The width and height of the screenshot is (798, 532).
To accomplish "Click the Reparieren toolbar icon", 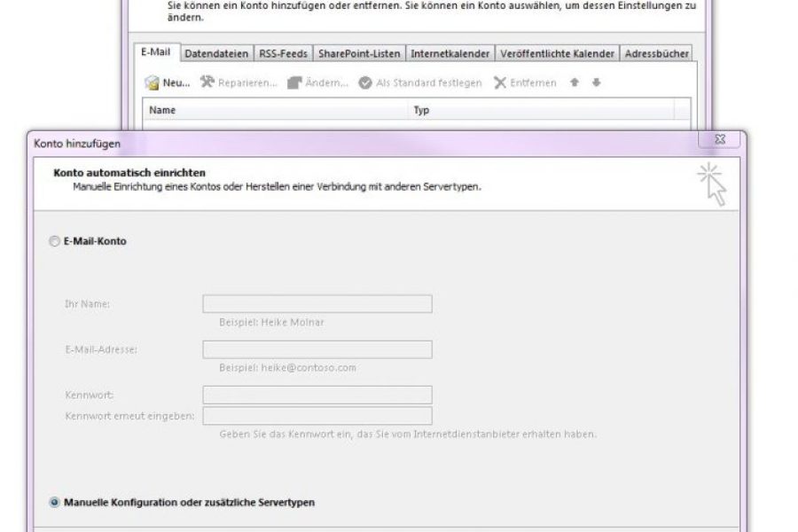I will tap(207, 82).
